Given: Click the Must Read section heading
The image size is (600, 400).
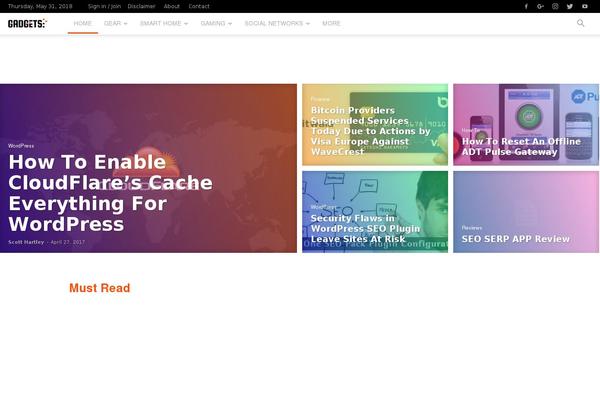Looking at the screenshot, I should [99, 288].
